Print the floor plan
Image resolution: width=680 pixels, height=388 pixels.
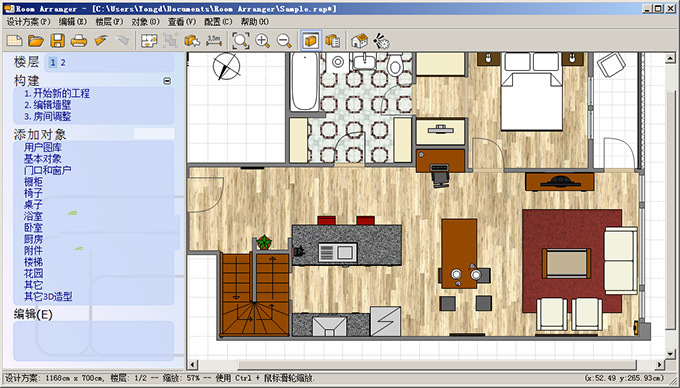[78, 41]
